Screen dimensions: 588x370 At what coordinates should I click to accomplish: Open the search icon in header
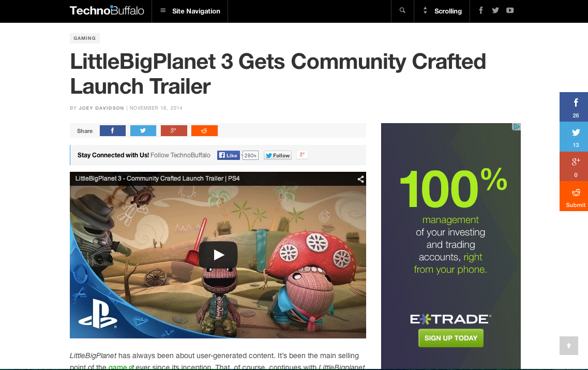point(402,10)
